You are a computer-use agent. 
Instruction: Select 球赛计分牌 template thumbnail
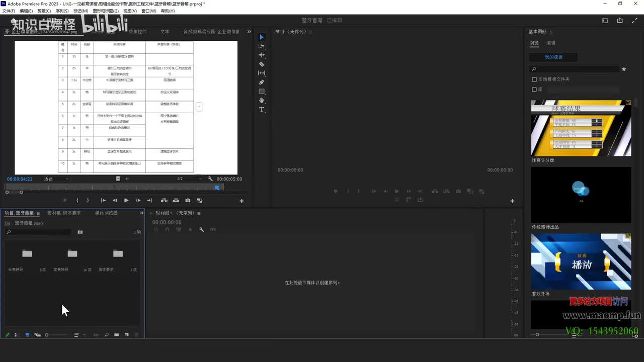coord(581,128)
